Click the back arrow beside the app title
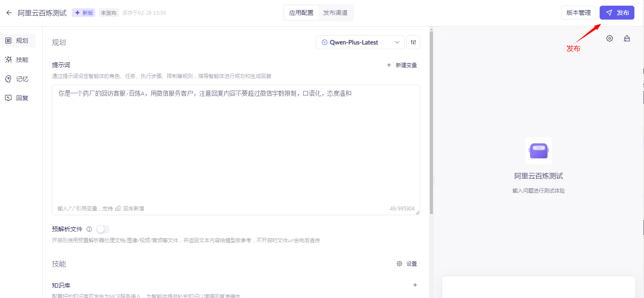This screenshot has width=644, height=298. tap(9, 13)
